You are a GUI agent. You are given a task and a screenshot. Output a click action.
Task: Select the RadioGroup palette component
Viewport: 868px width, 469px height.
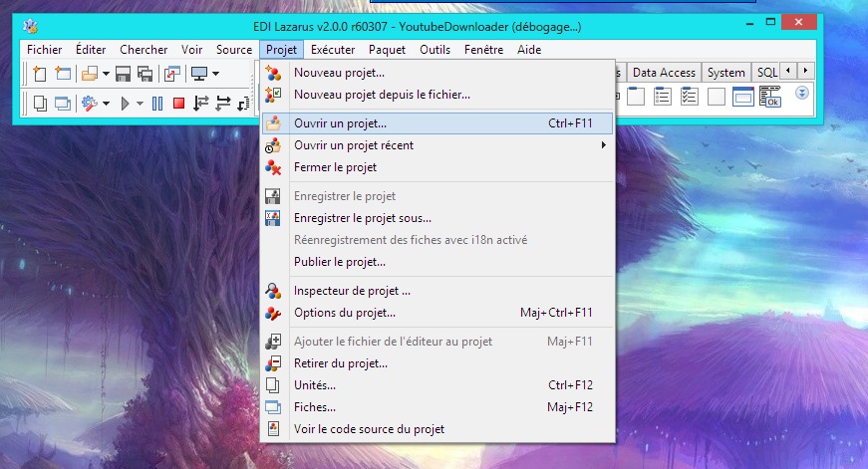pyautogui.click(x=662, y=97)
